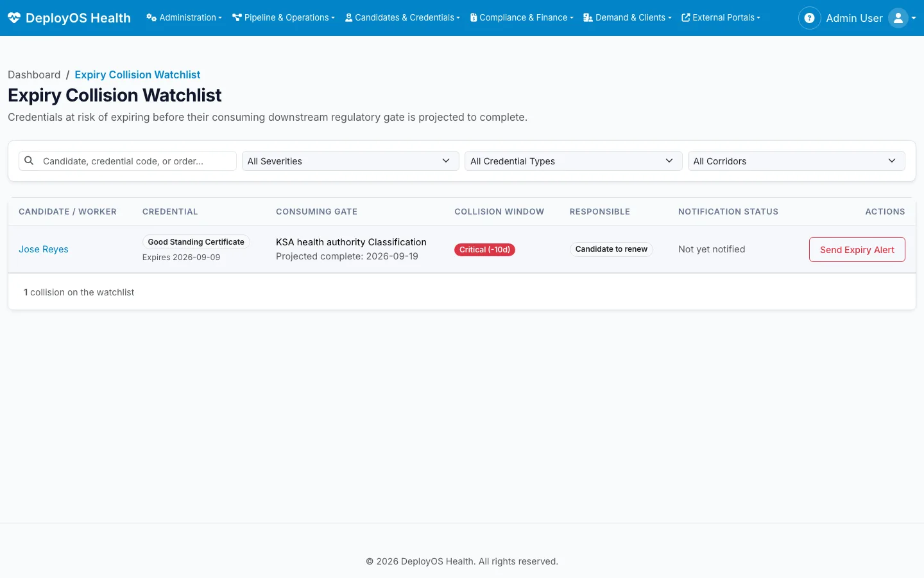
Task: Click the Notification Status column header
Action: [x=728, y=211]
